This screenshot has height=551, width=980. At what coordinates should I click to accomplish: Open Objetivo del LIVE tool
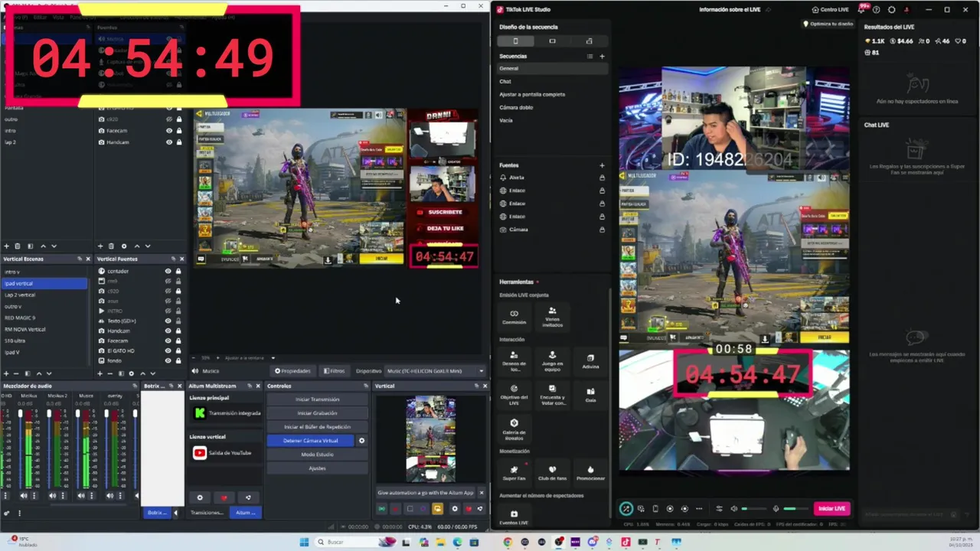(514, 394)
